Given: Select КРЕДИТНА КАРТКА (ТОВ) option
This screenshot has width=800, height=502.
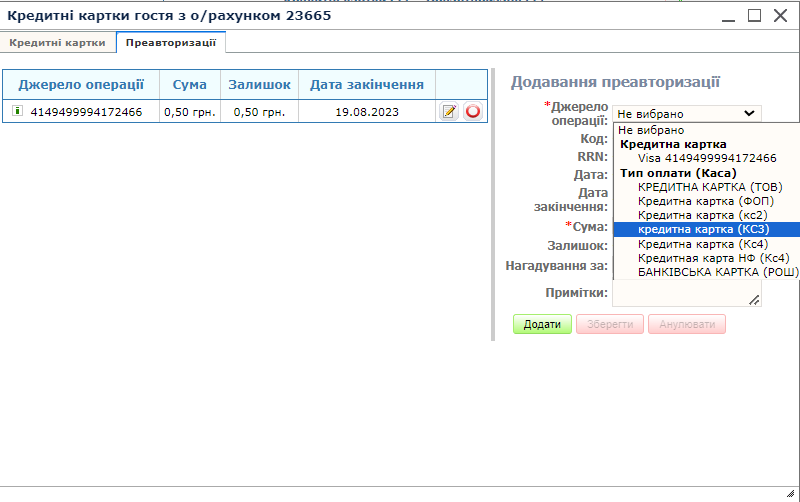Looking at the screenshot, I should (x=709, y=187).
